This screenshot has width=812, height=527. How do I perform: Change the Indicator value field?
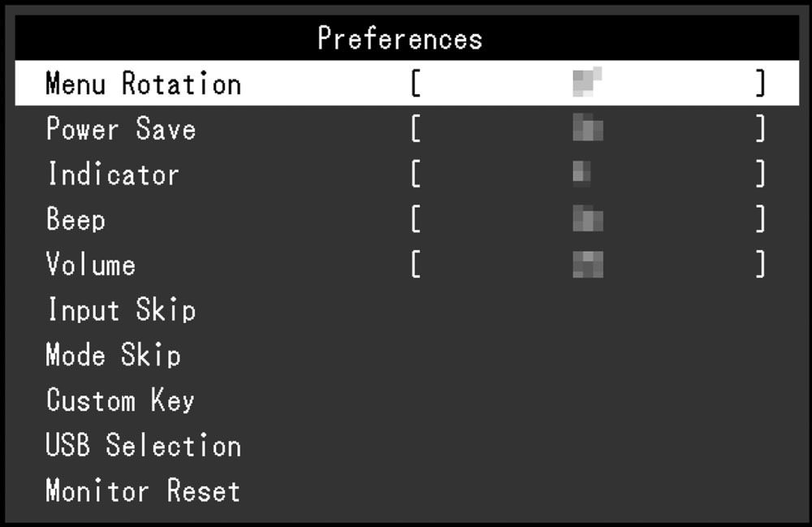(581, 174)
